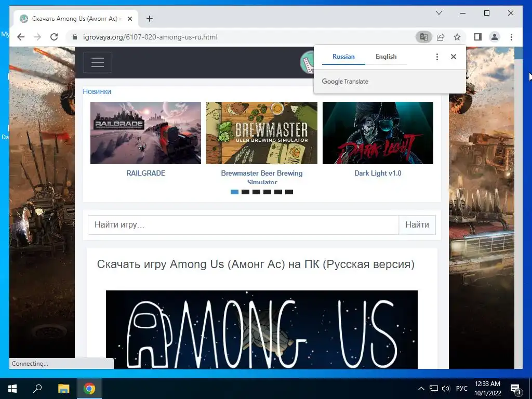The height and width of the screenshot is (399, 532).
Task: Open Translate popup options three-dot menu
Action: [x=437, y=57]
